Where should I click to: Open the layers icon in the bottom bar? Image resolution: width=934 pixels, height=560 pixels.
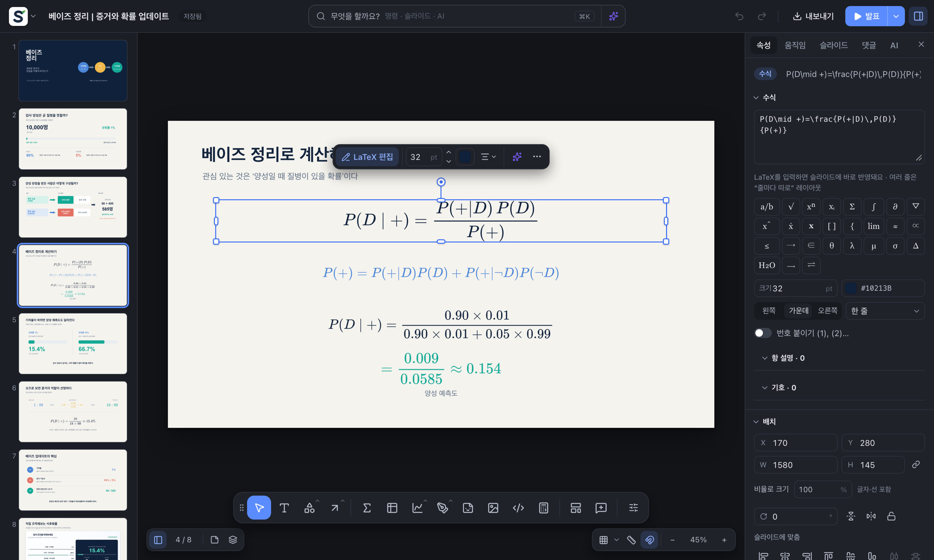click(233, 540)
